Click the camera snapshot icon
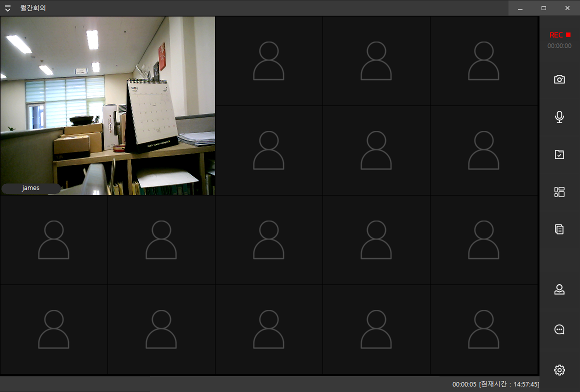This screenshot has height=392, width=580. click(x=559, y=79)
